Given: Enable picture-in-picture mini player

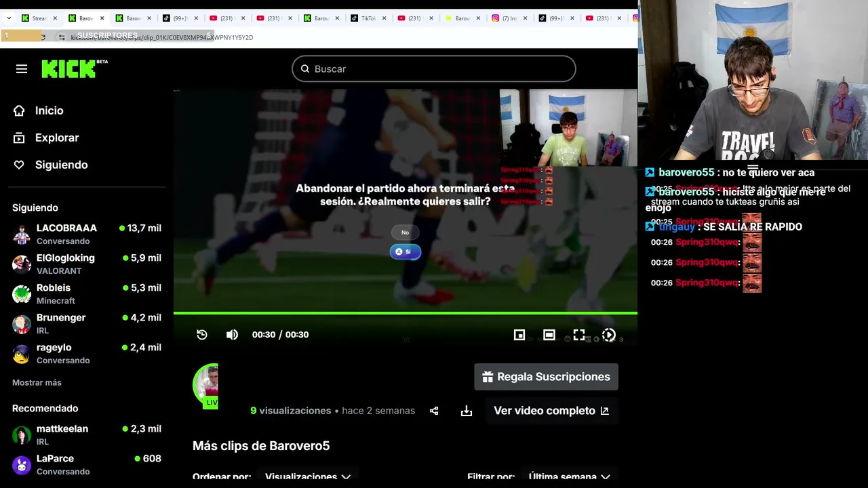Looking at the screenshot, I should 519,334.
